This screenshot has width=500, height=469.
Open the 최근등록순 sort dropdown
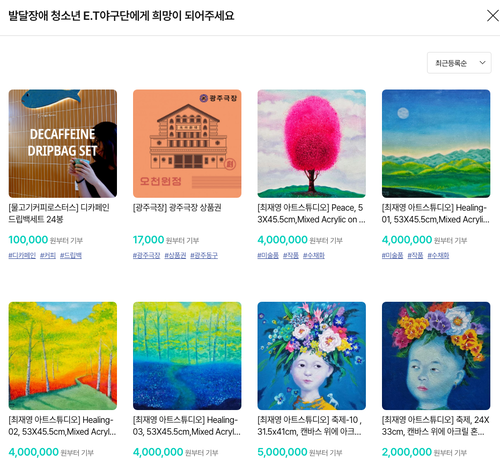point(459,63)
